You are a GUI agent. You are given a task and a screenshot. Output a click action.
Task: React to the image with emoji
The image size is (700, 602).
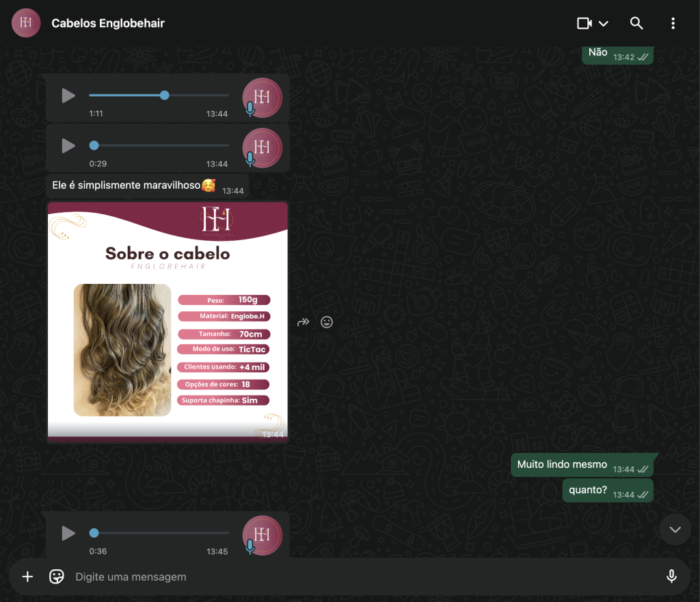[327, 322]
